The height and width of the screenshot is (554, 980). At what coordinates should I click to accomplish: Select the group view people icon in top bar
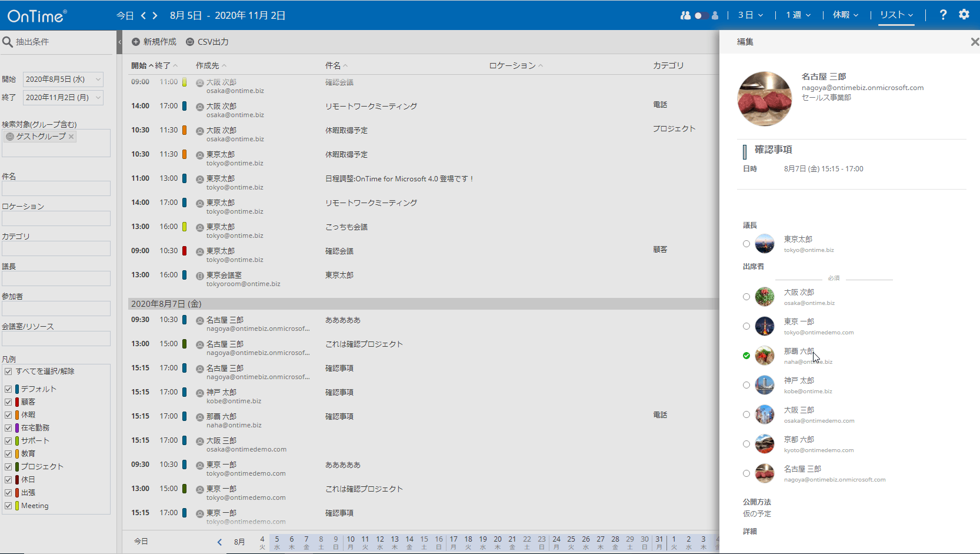(x=685, y=15)
